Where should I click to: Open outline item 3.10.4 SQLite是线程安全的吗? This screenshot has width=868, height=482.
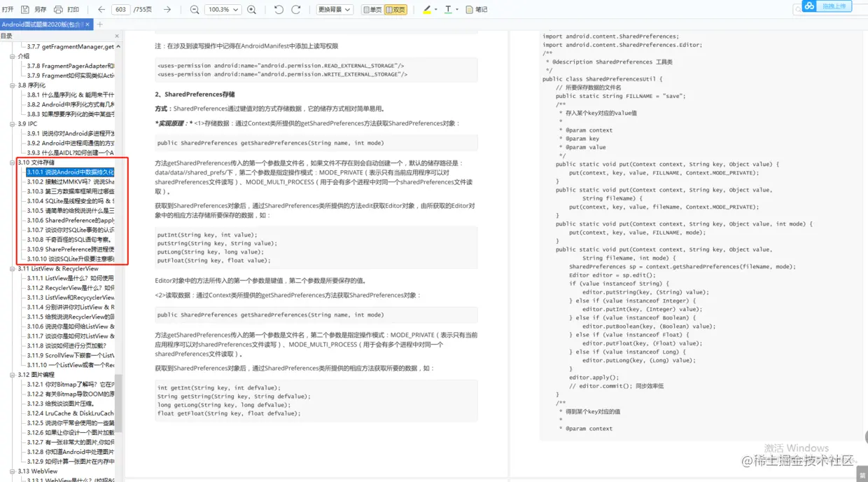tap(70, 201)
